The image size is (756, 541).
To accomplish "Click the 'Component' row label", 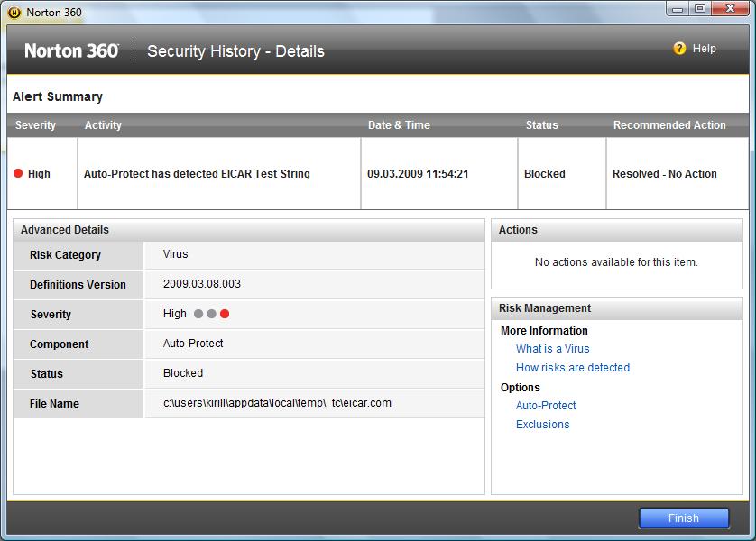I will [60, 344].
